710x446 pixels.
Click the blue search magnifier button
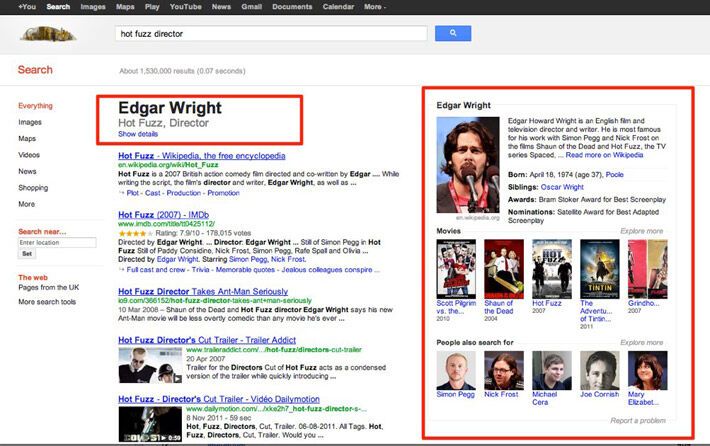453,33
